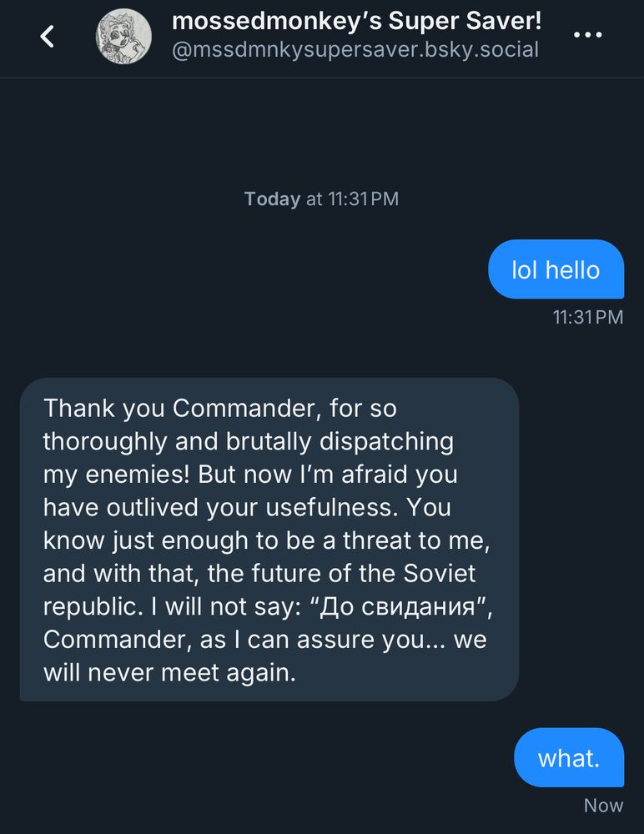
Task: Click the ellipsis icon in the top-right corner
Action: pos(590,35)
